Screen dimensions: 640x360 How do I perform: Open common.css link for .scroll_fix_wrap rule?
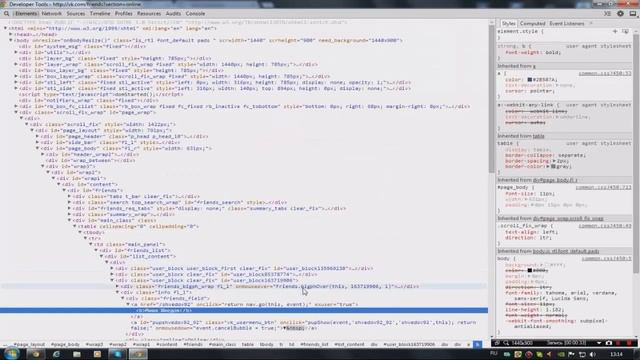pyautogui.click(x=604, y=226)
